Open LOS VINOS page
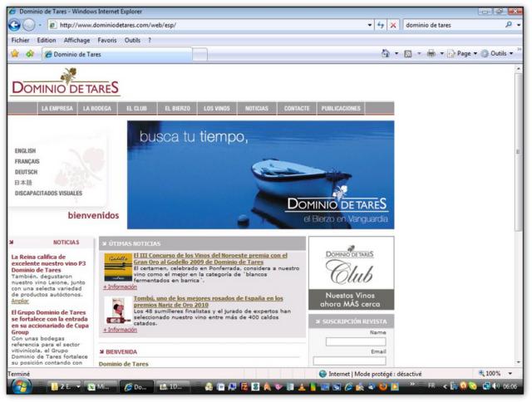The height and width of the screenshot is (402, 532). [x=217, y=109]
